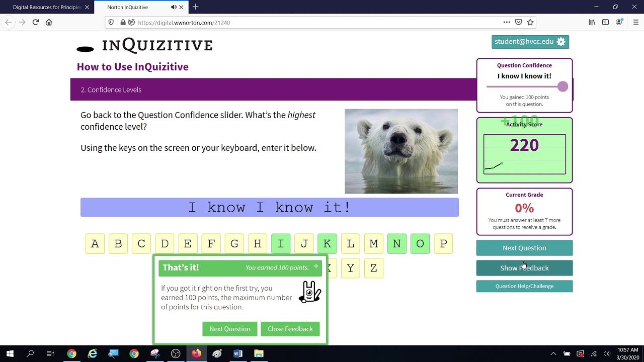644x362 pixels.
Task: Click the address bar URL
Action: click(184, 23)
